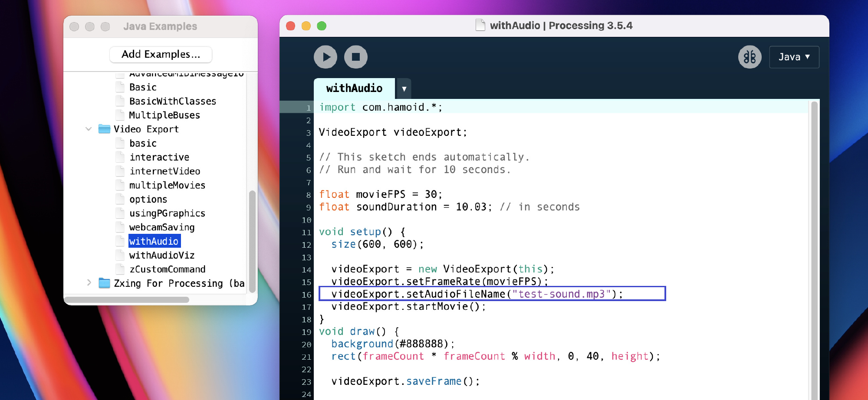Select the highlighted withAudio example
868x400 pixels.
click(x=154, y=241)
